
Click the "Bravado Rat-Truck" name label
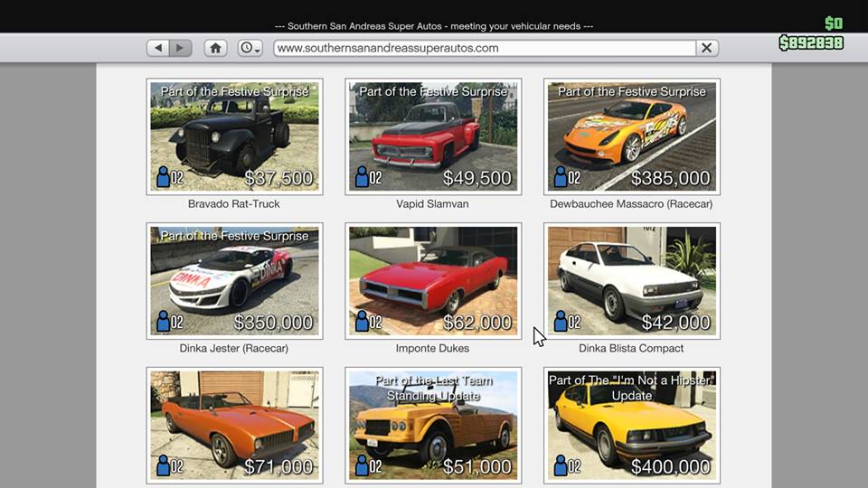pos(234,204)
